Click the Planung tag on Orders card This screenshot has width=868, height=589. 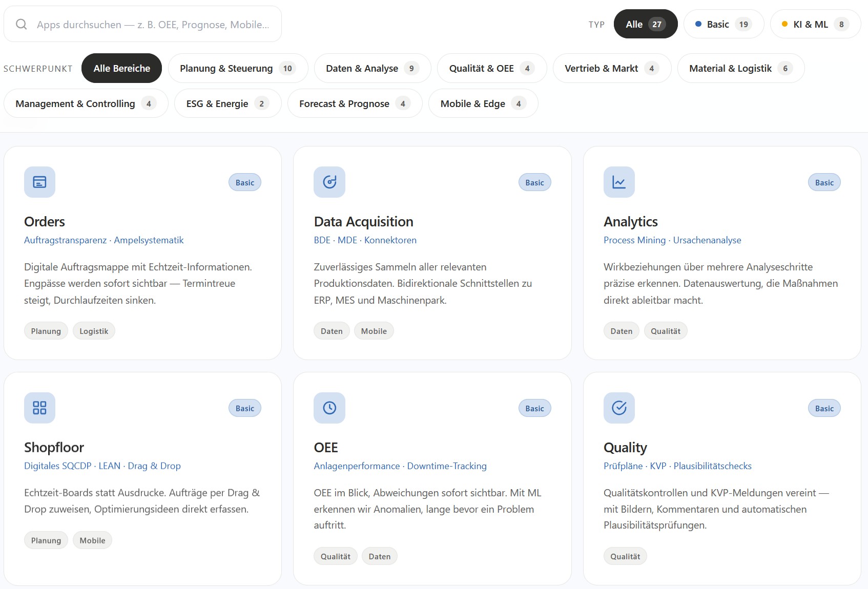pyautogui.click(x=46, y=331)
